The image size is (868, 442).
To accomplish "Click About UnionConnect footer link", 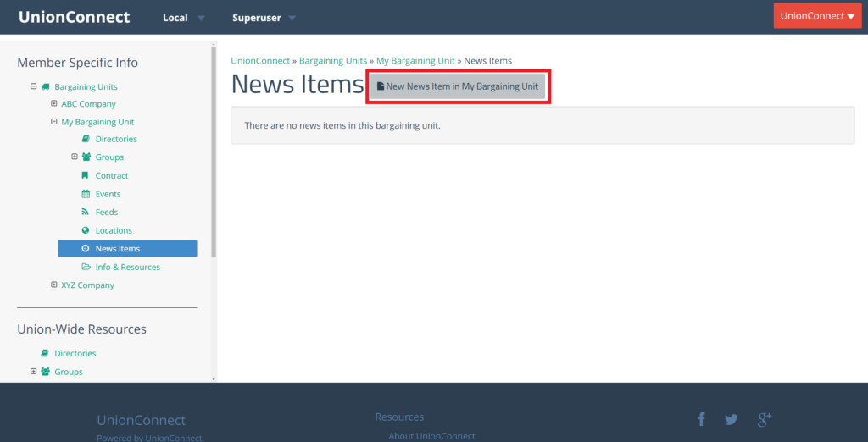I will 431,436.
